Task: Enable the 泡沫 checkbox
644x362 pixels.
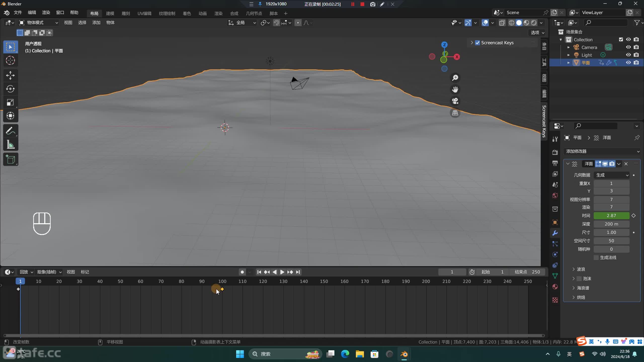Action: (x=579, y=279)
